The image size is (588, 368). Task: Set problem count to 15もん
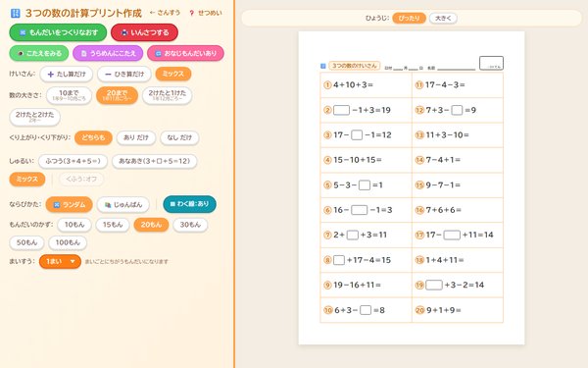tap(113, 225)
